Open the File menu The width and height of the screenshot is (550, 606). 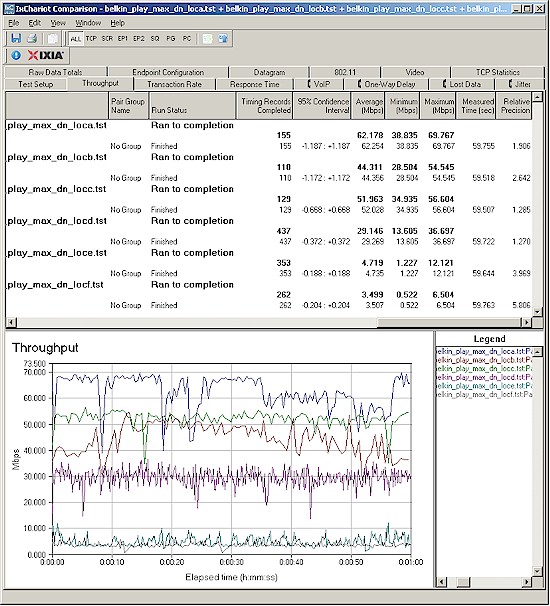click(14, 23)
